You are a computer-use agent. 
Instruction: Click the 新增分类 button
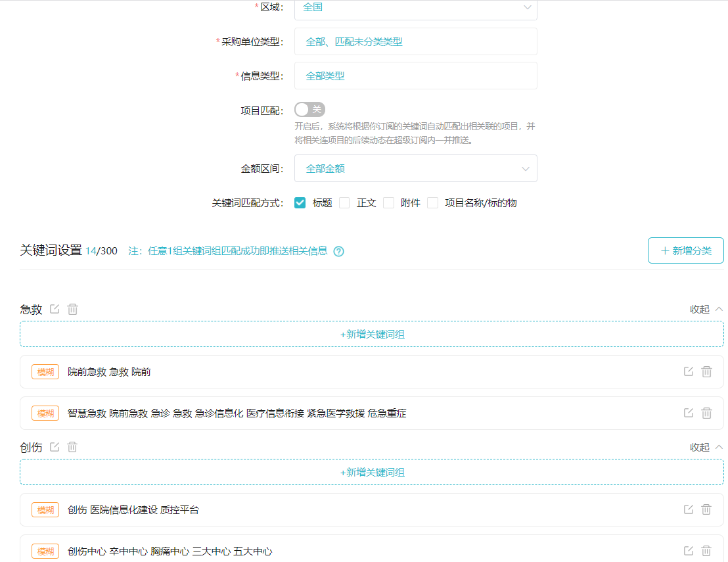tap(685, 250)
